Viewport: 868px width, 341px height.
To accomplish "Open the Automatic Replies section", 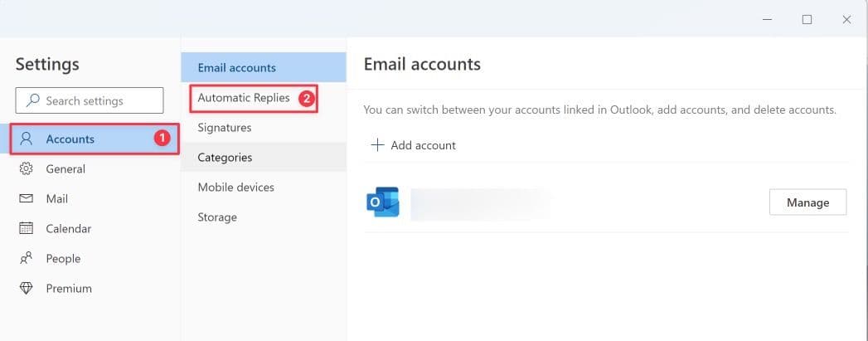I will 244,98.
